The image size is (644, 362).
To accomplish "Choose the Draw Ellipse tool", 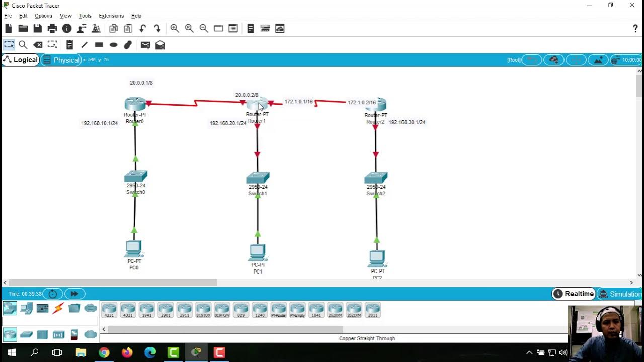I will [x=113, y=45].
